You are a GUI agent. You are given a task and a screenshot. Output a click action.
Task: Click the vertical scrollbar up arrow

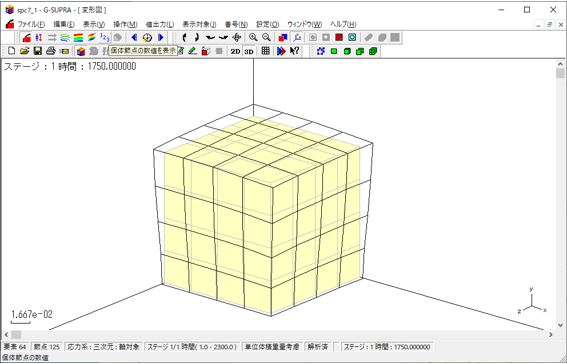pyautogui.click(x=560, y=64)
